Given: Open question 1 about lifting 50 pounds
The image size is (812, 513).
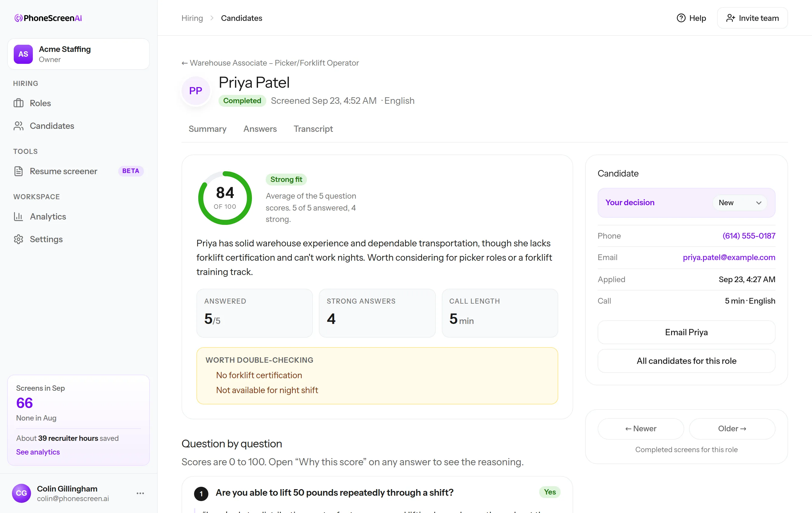Looking at the screenshot, I should [335, 492].
